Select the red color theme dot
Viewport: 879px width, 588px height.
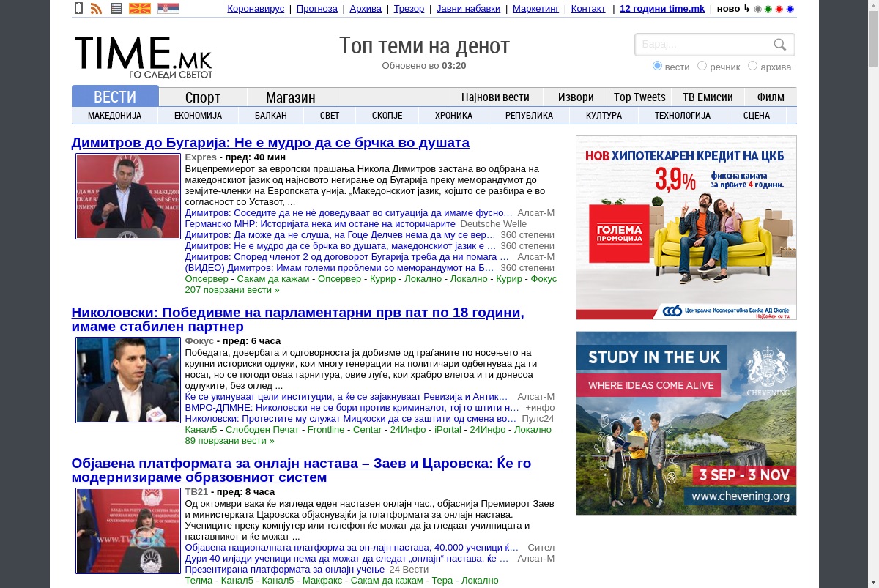coord(779,9)
